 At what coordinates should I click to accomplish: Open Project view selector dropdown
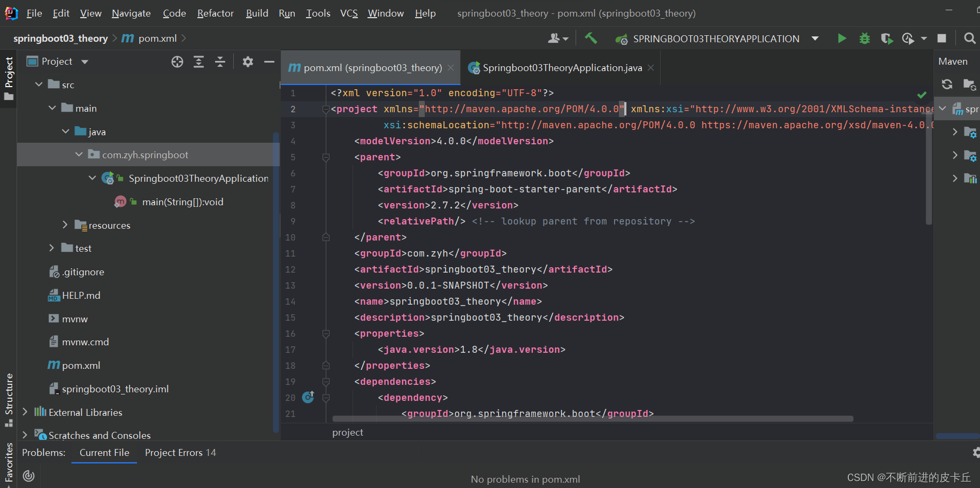coord(85,62)
